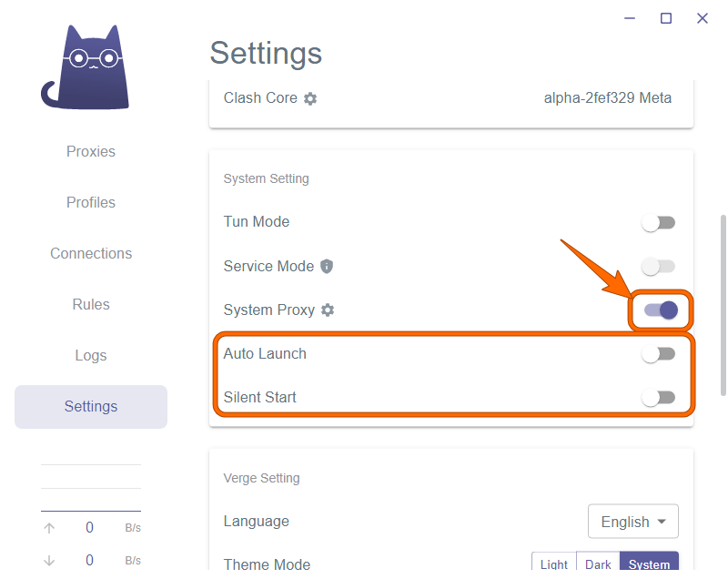Maximize the application window
The width and height of the screenshot is (728, 579).
point(666,18)
